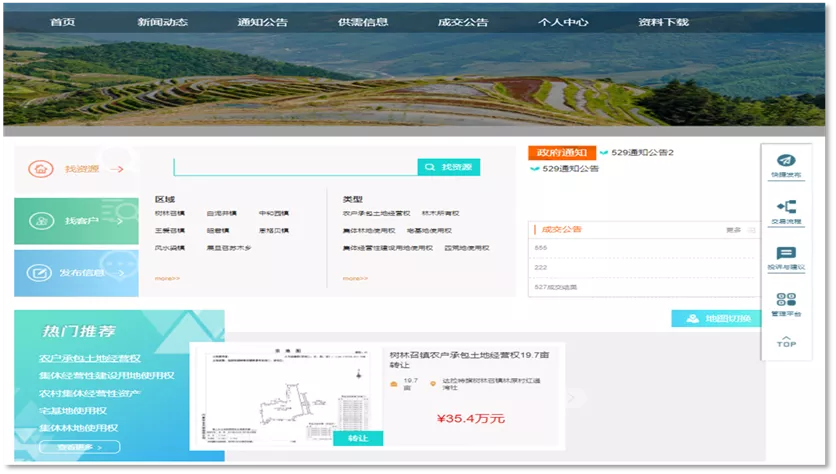Click the people icon on 找客户 card
The image size is (836, 474).
click(42, 221)
